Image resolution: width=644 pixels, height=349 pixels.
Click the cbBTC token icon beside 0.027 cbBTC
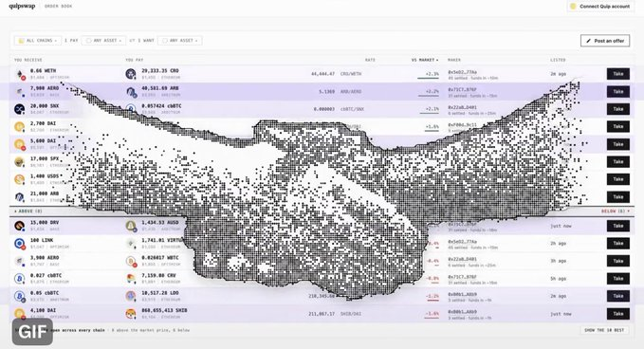[19, 279]
